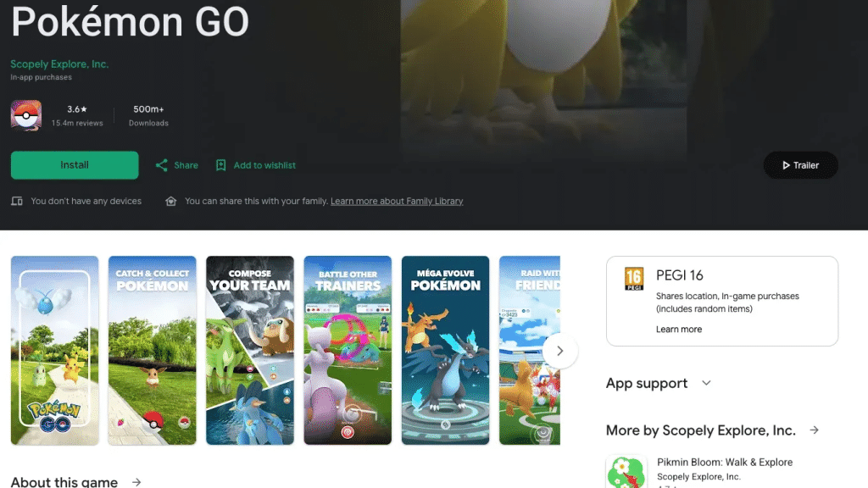Click the Pokémon GO app icon
868x488 pixels.
coord(26,115)
